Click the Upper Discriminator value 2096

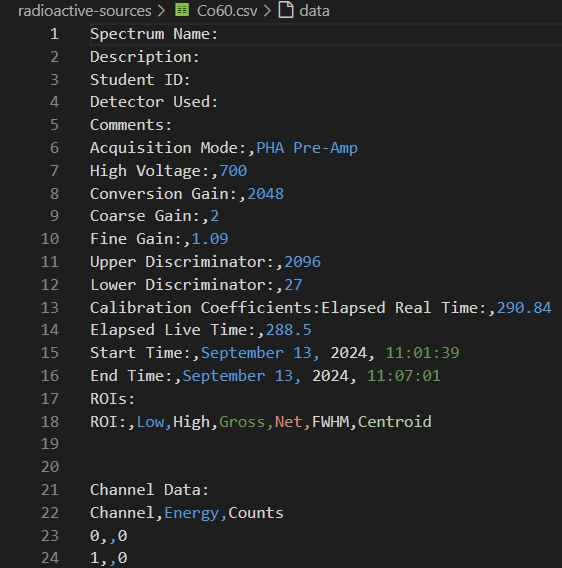pos(303,262)
